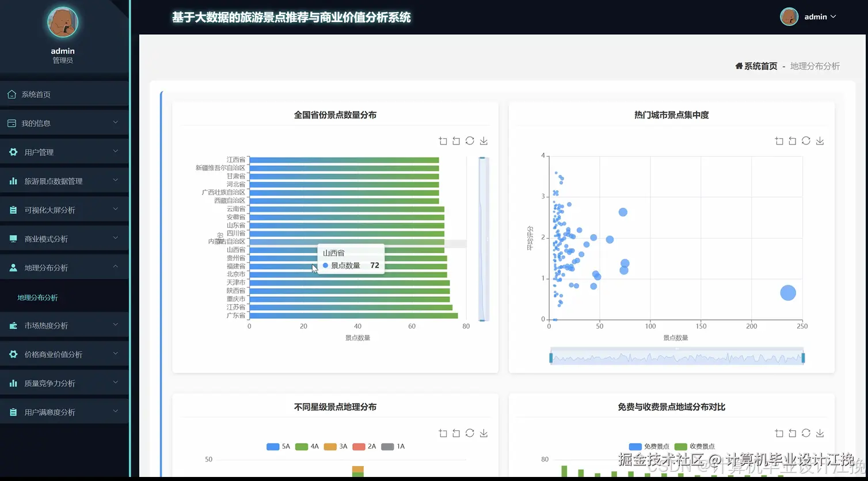This screenshot has height=481, width=868.
Task: Open the admin dropdown arrow in header
Action: point(832,17)
